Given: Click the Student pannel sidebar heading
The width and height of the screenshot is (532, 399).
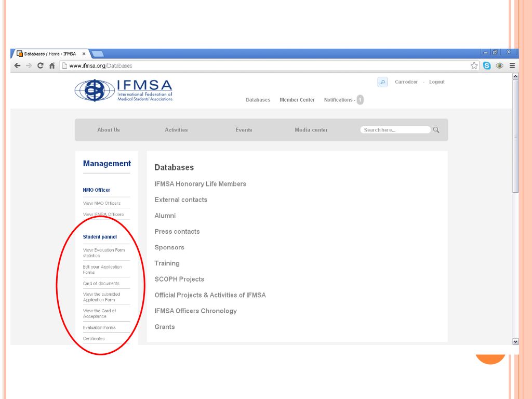Looking at the screenshot, I should pos(100,237).
